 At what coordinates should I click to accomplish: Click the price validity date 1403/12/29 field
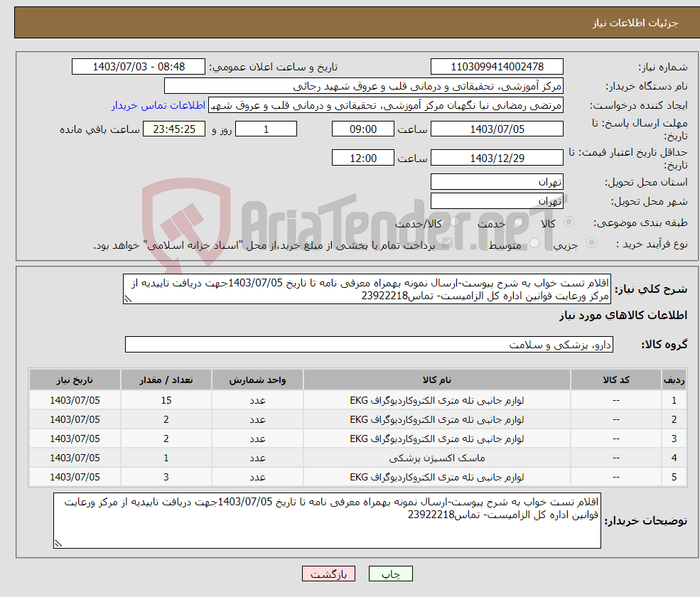(497, 158)
